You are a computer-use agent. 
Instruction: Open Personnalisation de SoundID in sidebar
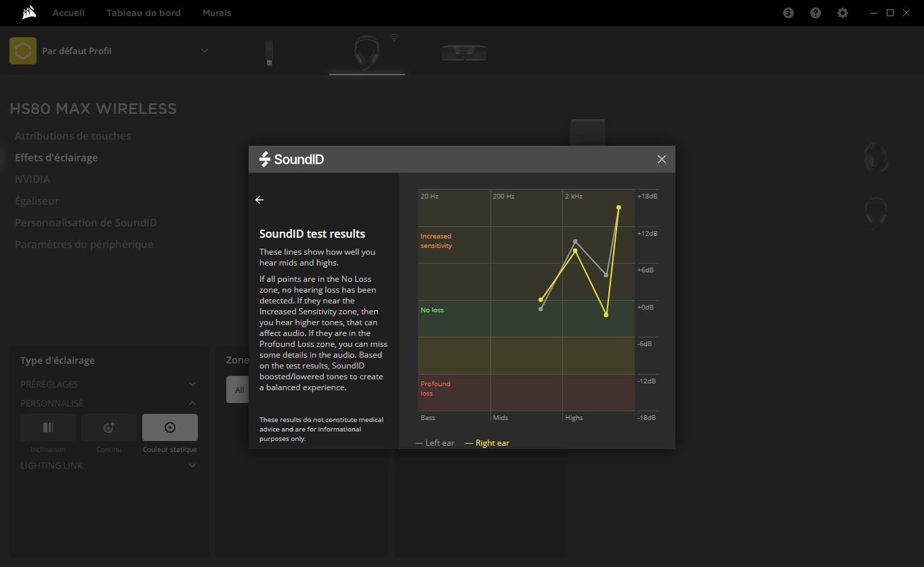pos(86,223)
